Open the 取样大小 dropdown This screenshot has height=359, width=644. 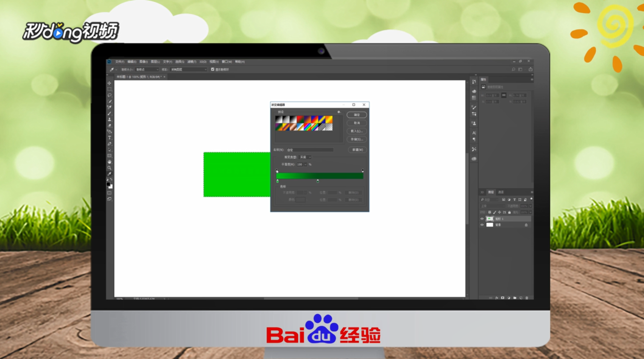pos(147,69)
